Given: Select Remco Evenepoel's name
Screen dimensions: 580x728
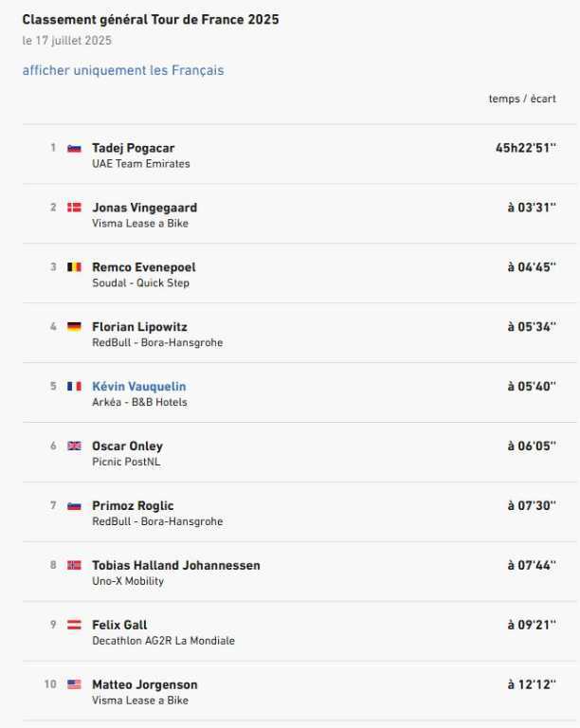Looking at the screenshot, I should tap(144, 267).
